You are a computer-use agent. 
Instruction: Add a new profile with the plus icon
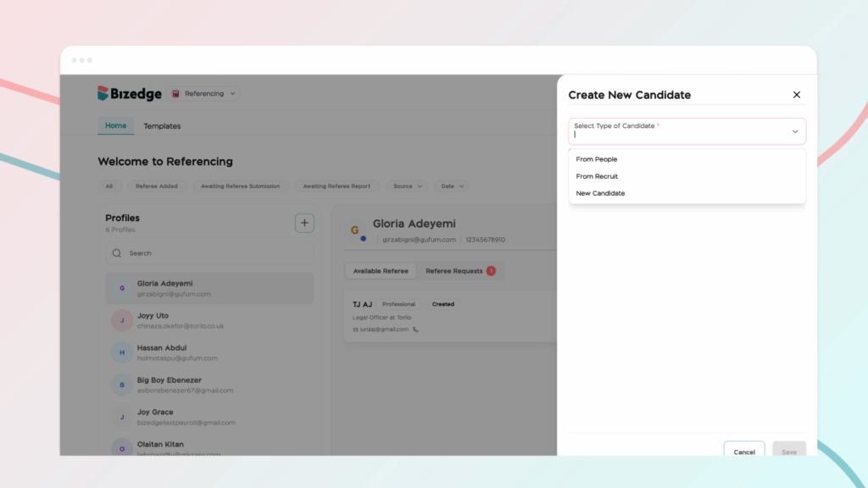[304, 223]
